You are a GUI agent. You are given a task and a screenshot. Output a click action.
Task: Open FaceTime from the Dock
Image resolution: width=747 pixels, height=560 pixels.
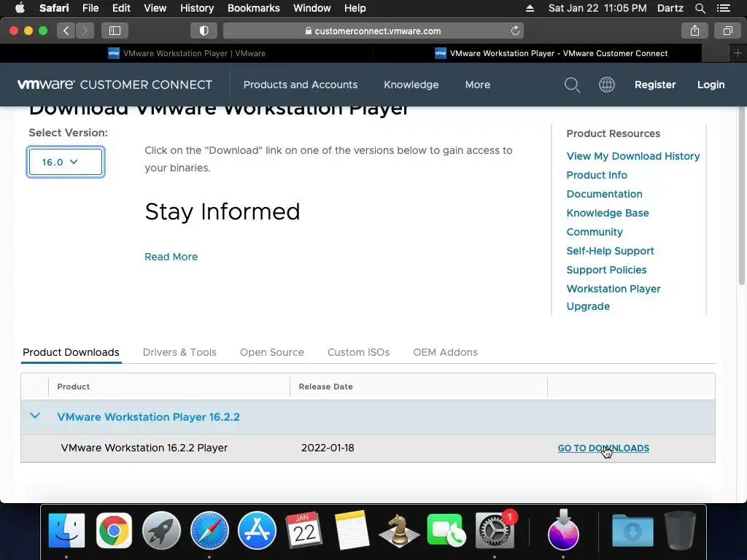coord(446,530)
